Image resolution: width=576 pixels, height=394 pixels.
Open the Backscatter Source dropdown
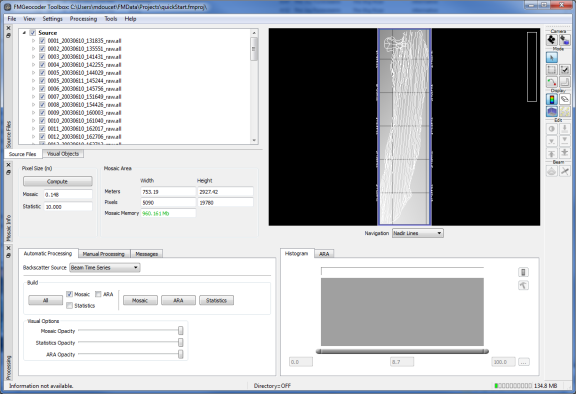[x=105, y=268]
